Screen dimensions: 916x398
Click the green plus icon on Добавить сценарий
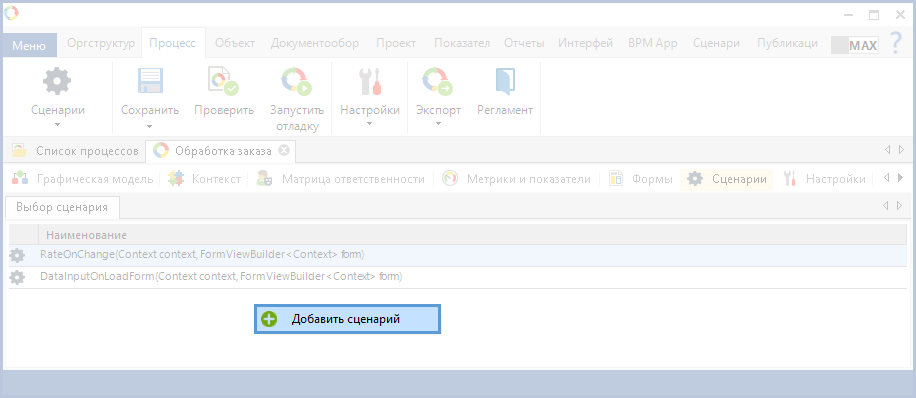269,319
